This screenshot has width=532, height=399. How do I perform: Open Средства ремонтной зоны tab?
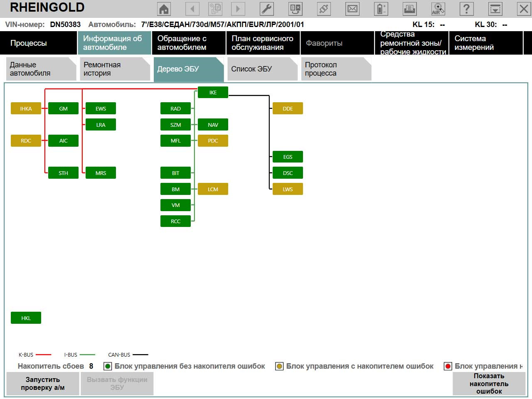pyautogui.click(x=411, y=43)
